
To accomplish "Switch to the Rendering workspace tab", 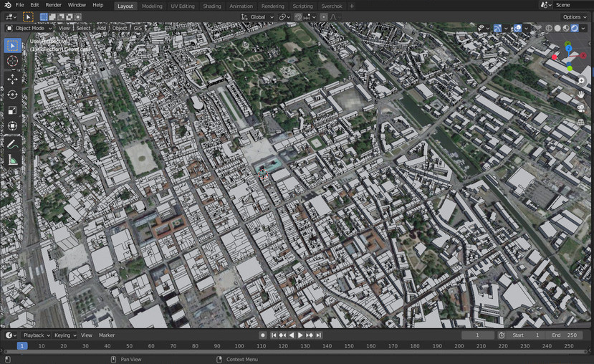I will pyautogui.click(x=272, y=6).
